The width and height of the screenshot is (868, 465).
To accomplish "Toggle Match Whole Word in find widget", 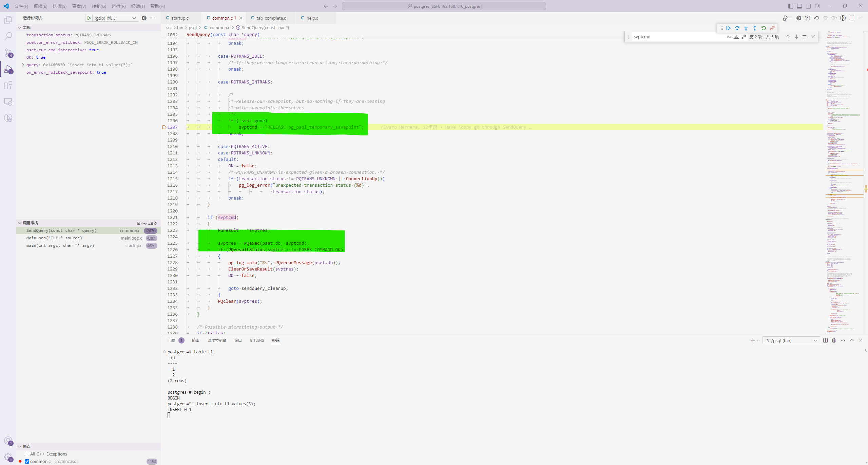I will coord(736,37).
